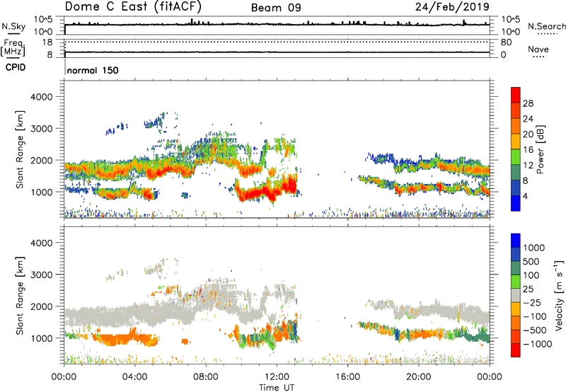Click the 'Dome C East (fitACF)' plot title
566x392 pixels.
133,7
